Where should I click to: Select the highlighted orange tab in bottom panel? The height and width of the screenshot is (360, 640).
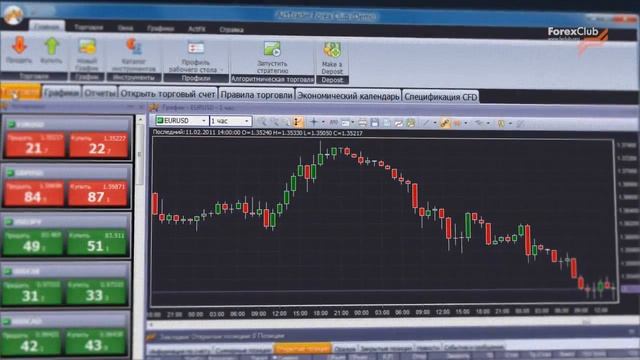click(303, 349)
